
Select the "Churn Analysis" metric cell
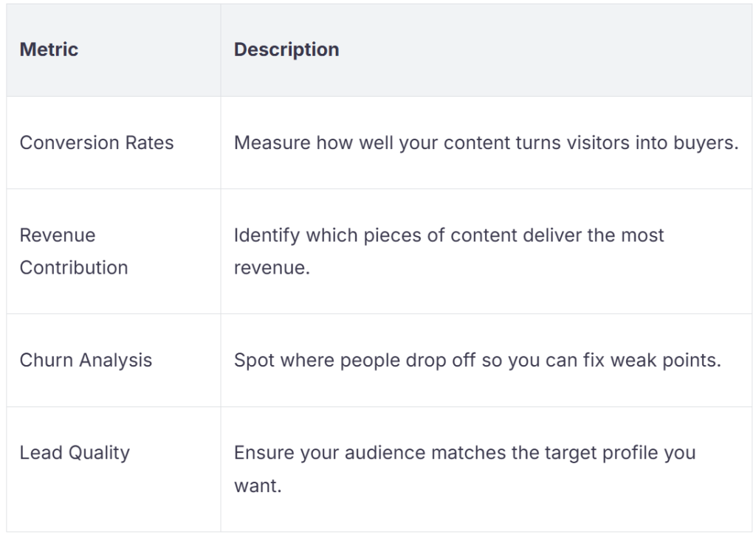(86, 361)
